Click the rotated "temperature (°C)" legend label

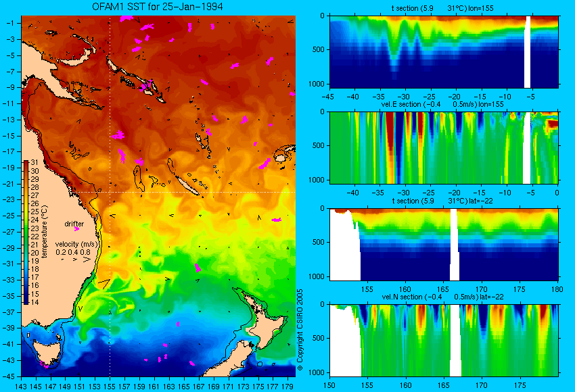pos(45,232)
